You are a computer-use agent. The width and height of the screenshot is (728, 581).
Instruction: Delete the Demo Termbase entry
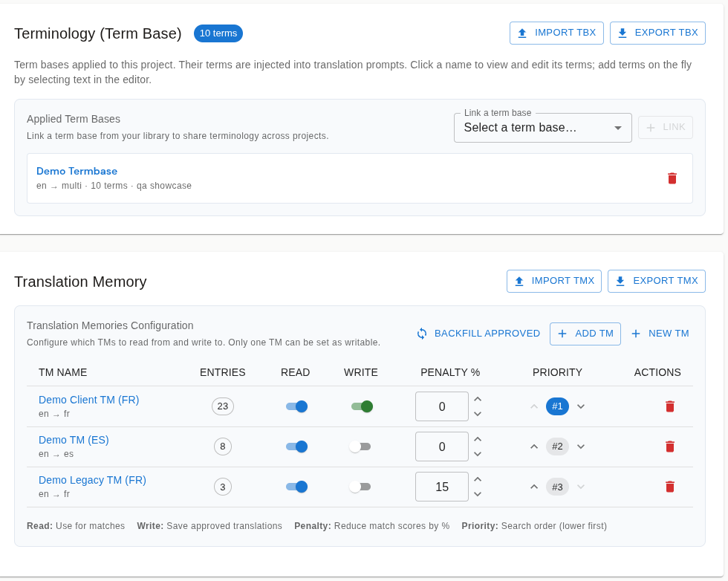672,178
